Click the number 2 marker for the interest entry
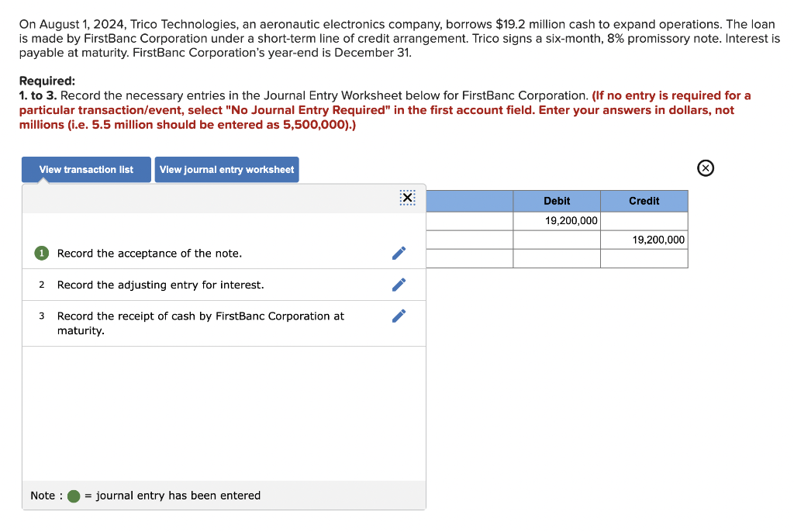 [x=41, y=285]
